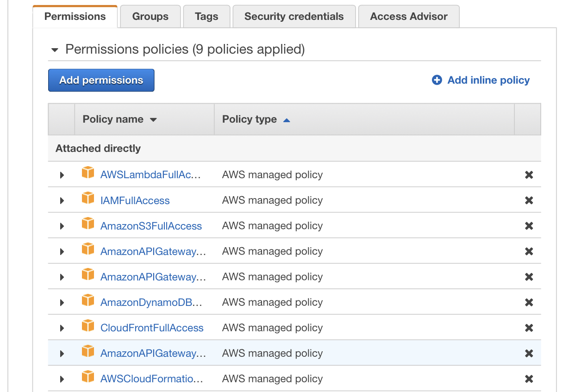This screenshot has height=392, width=575.
Task: View the Access Advisor tab
Action: tap(409, 16)
